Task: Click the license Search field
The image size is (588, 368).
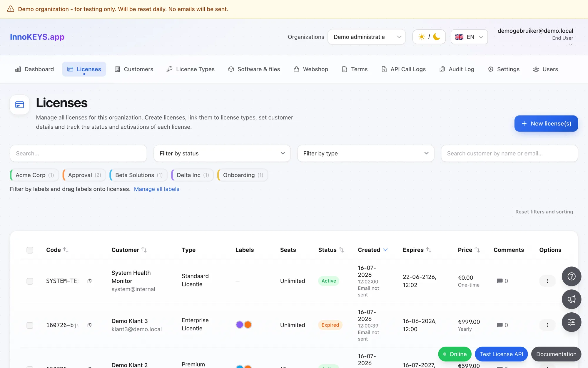Action: 78,153
